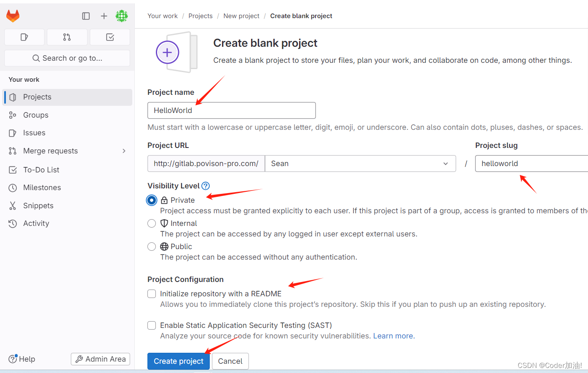Image resolution: width=588 pixels, height=373 pixels.
Task: Collapse the sidebar with the panel icon
Action: [x=86, y=16]
